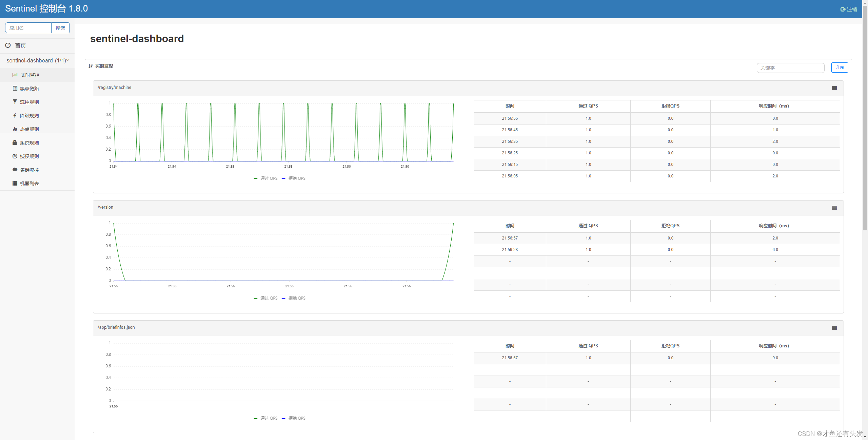
Task: Click the flow control rules funnel icon
Action: coord(15,102)
